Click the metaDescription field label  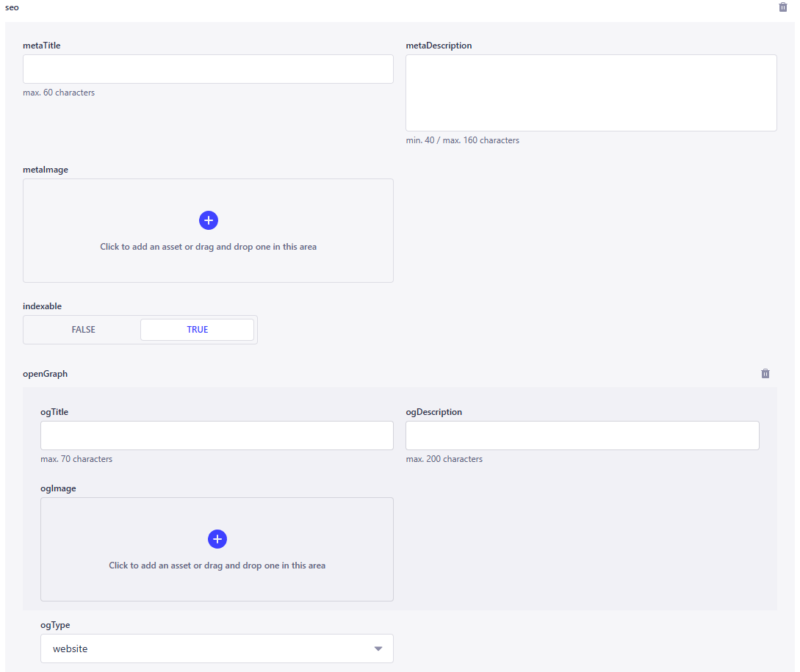click(x=439, y=46)
